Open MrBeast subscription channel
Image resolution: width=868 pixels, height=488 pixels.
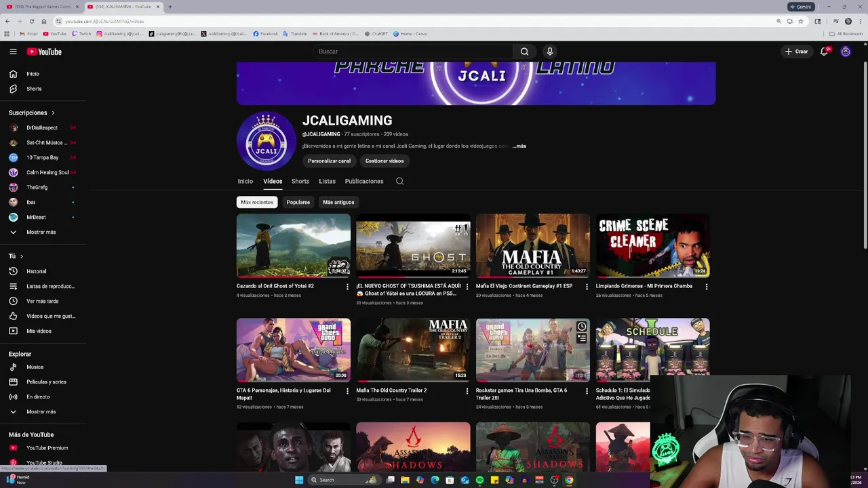[x=36, y=217]
